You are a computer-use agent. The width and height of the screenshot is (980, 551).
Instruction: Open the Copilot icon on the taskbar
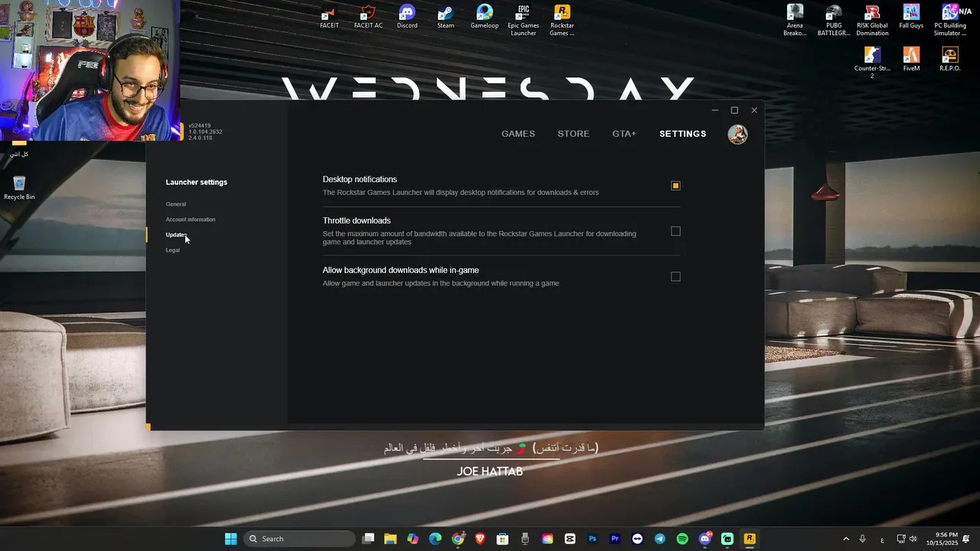[x=413, y=539]
